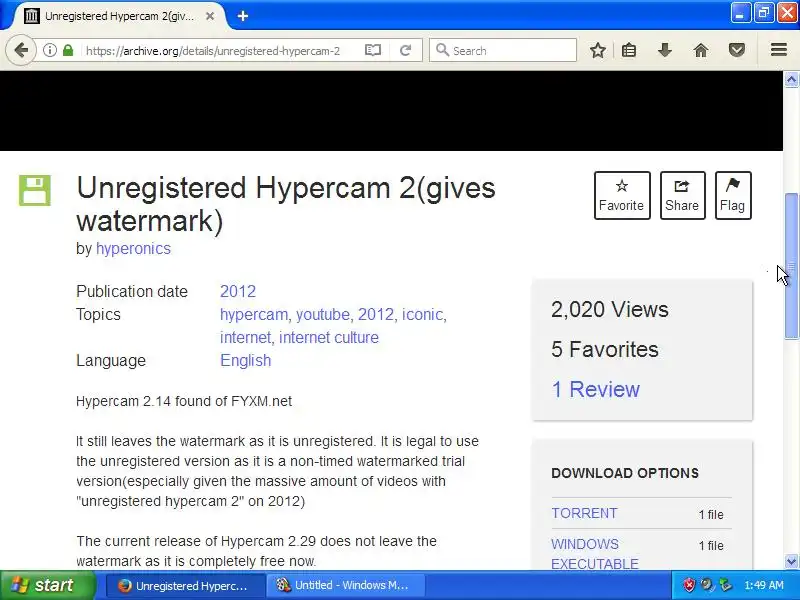800x600 pixels.
Task: Click the Search input box
Action: coord(503,50)
